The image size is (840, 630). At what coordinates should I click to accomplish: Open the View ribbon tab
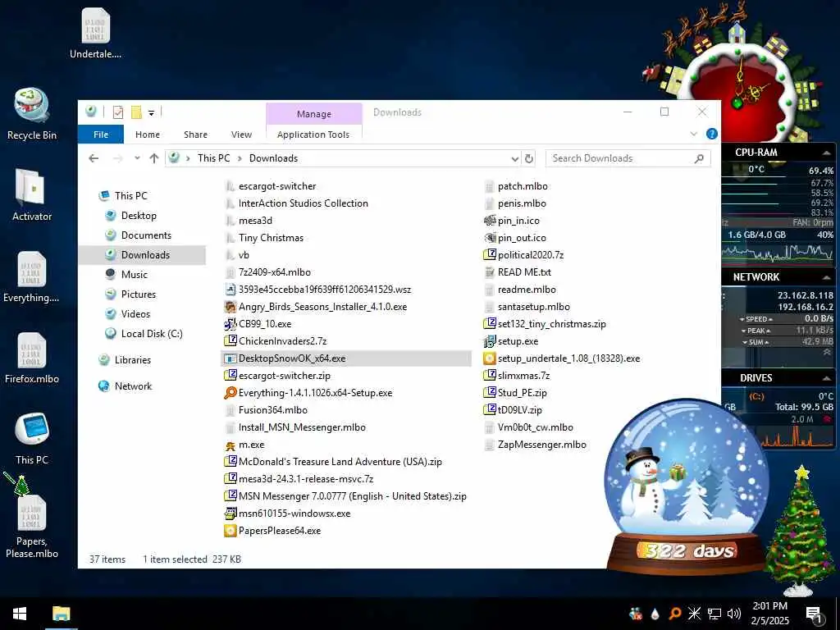241,135
